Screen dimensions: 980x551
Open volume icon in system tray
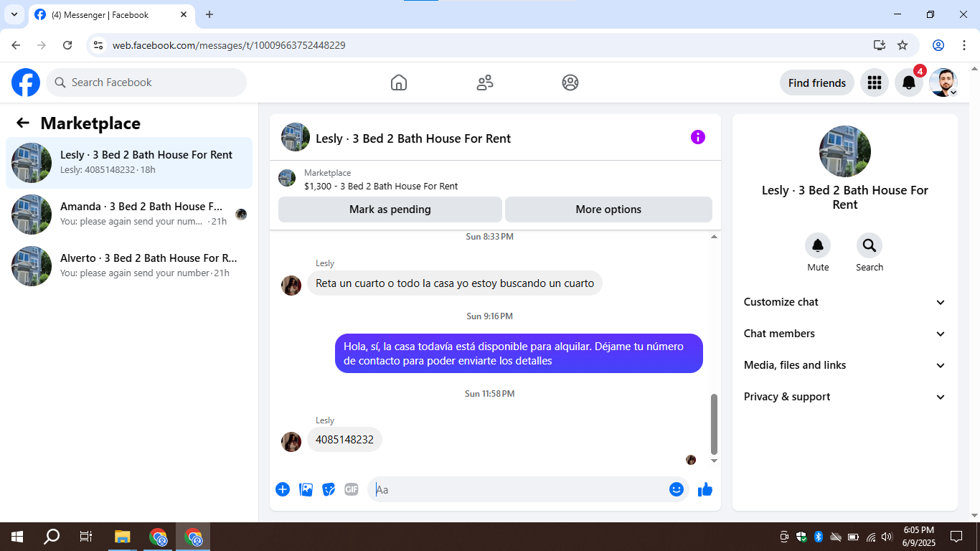pyautogui.click(x=887, y=537)
